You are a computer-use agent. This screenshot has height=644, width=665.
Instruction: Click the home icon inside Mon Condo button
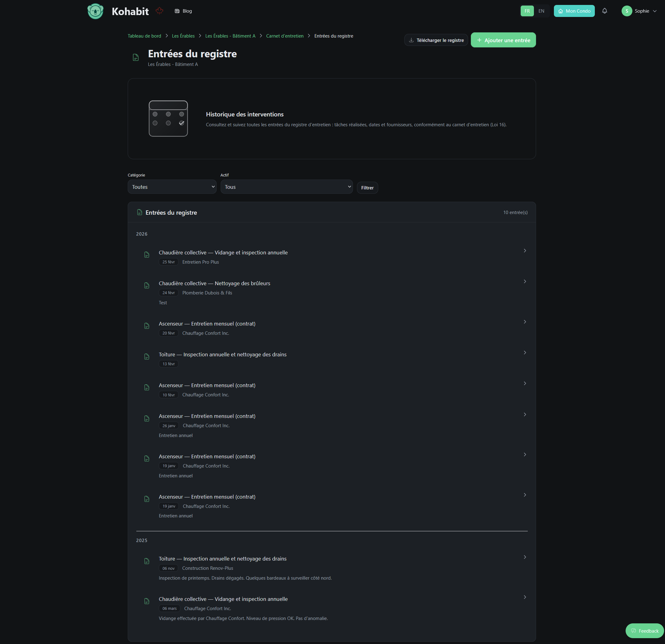[x=562, y=11]
